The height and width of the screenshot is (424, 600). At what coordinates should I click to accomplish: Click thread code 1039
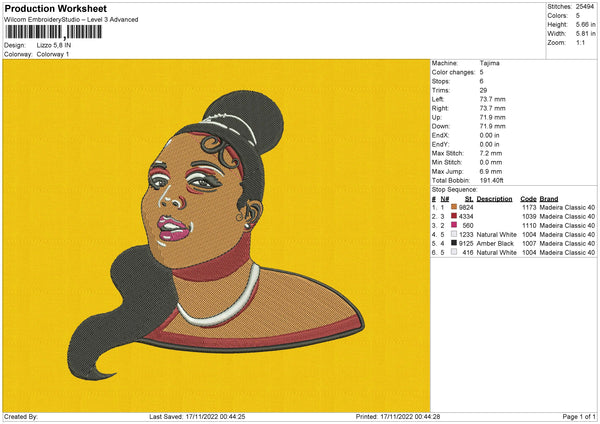point(529,217)
